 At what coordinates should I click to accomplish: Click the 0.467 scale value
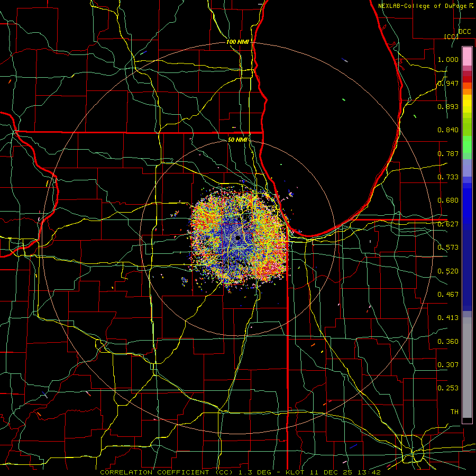[x=448, y=295]
